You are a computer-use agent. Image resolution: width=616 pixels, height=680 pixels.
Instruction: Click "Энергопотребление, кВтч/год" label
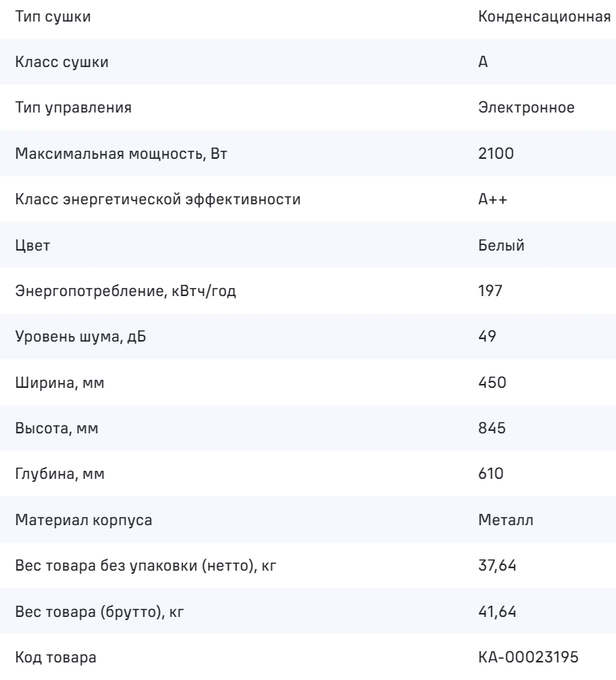click(x=126, y=291)
